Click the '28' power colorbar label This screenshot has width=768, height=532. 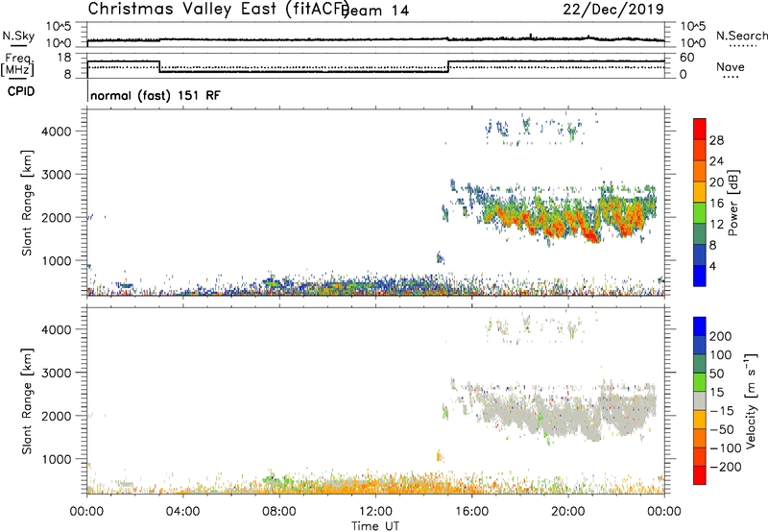tap(716, 141)
